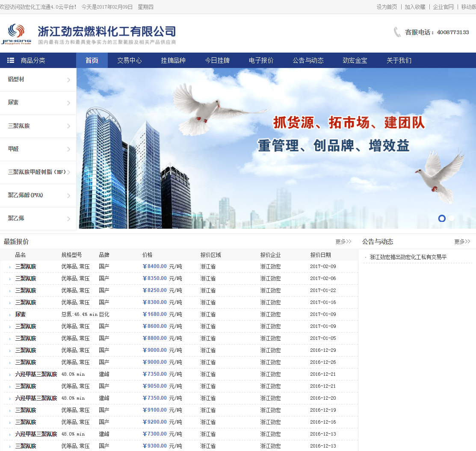476x451 pixels.
Task: Expand the 铝型材 category arrow
Action: pyautogui.click(x=68, y=80)
